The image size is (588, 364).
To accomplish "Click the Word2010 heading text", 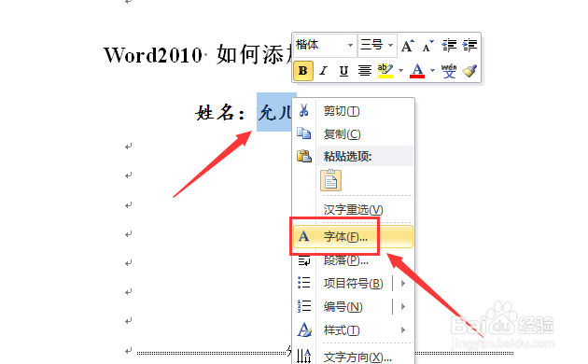I will 153,55.
